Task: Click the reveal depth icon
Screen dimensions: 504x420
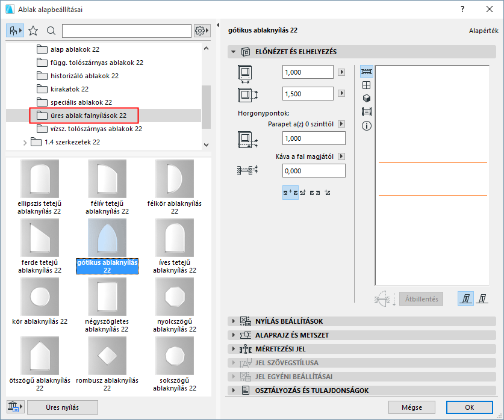Action: point(247,170)
